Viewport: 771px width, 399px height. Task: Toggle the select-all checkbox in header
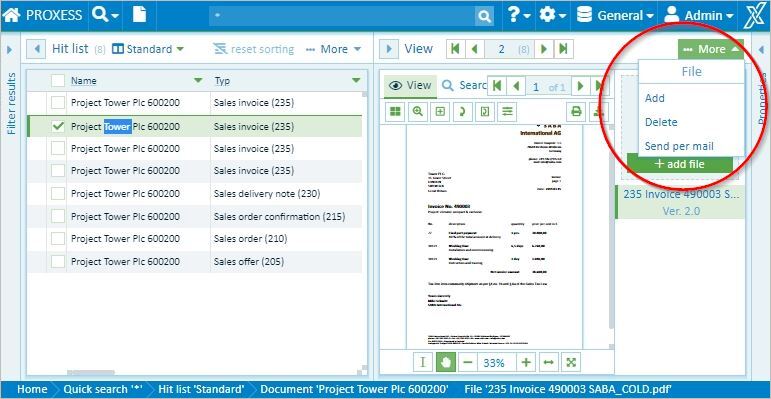click(x=58, y=81)
